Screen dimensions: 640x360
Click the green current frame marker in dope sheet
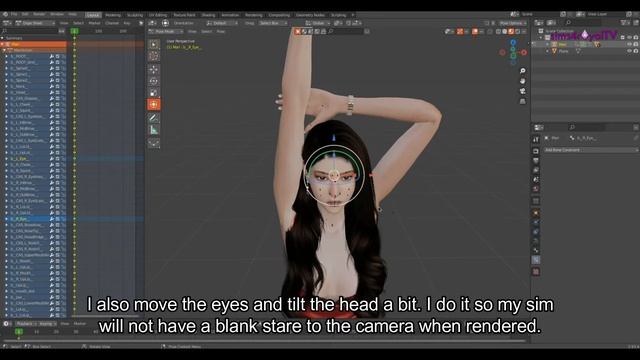coord(74,31)
